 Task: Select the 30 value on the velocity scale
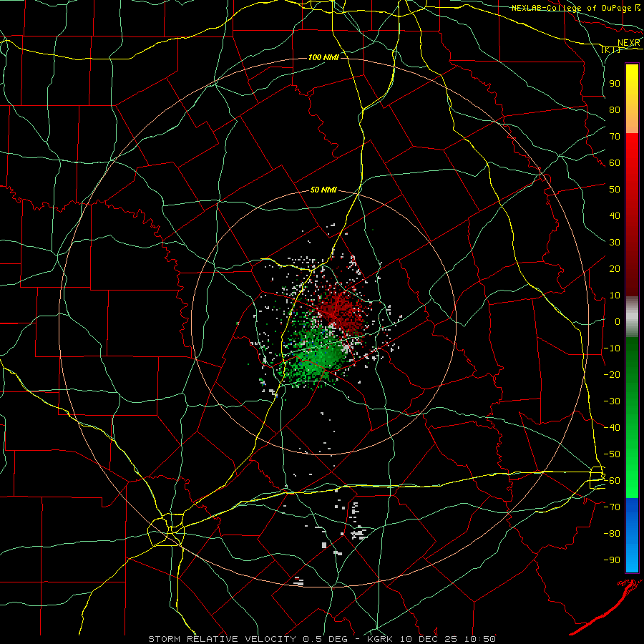(615, 243)
